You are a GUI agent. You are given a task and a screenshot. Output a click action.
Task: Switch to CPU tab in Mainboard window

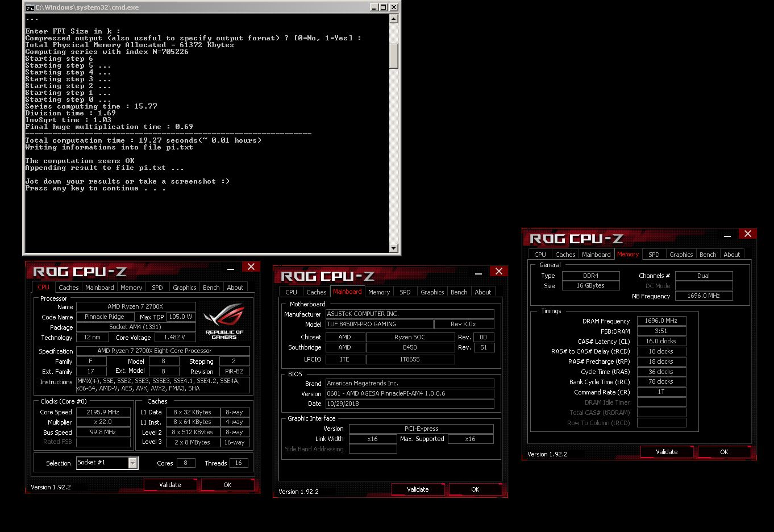[x=292, y=292]
